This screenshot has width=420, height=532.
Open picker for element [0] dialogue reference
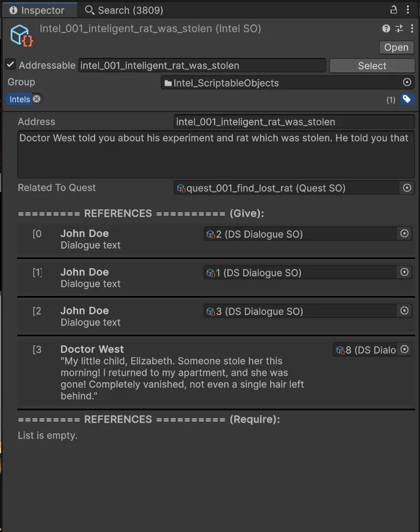tap(405, 233)
